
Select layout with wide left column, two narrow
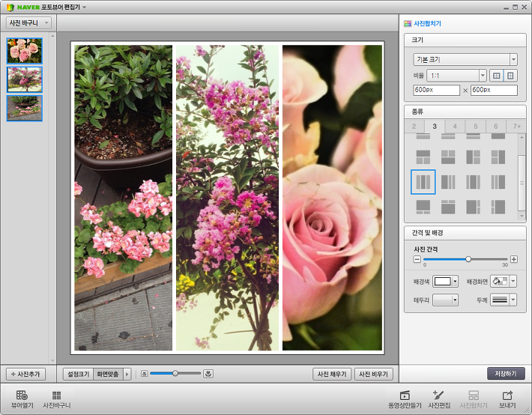(448, 182)
